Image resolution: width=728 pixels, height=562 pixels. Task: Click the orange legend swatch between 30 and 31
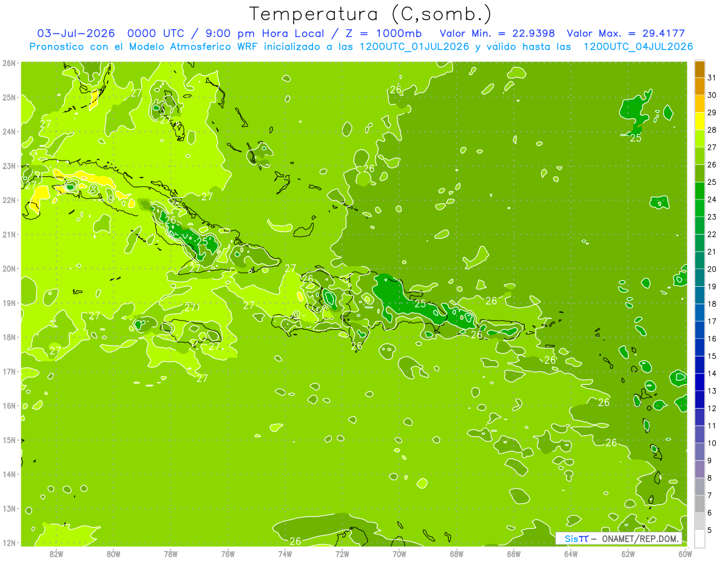[699, 86]
